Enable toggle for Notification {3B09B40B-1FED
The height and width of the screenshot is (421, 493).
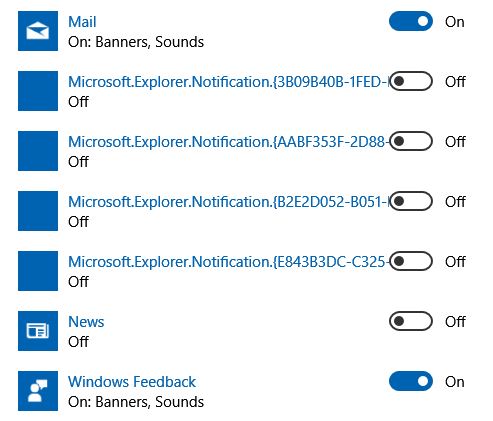click(411, 81)
